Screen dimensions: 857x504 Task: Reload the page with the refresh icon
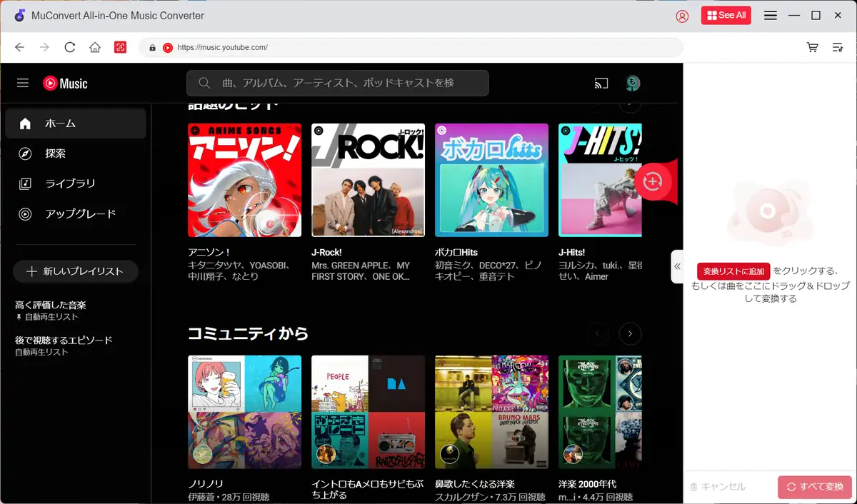tap(69, 47)
